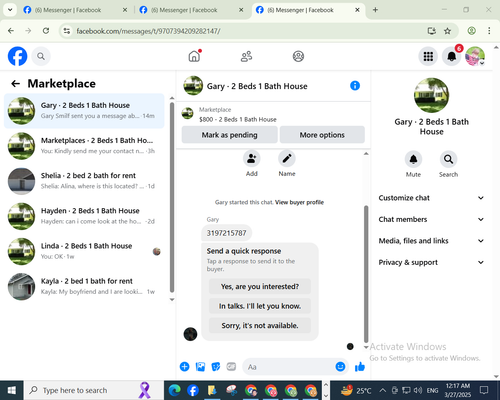Click the browser address bar URL

click(x=148, y=31)
